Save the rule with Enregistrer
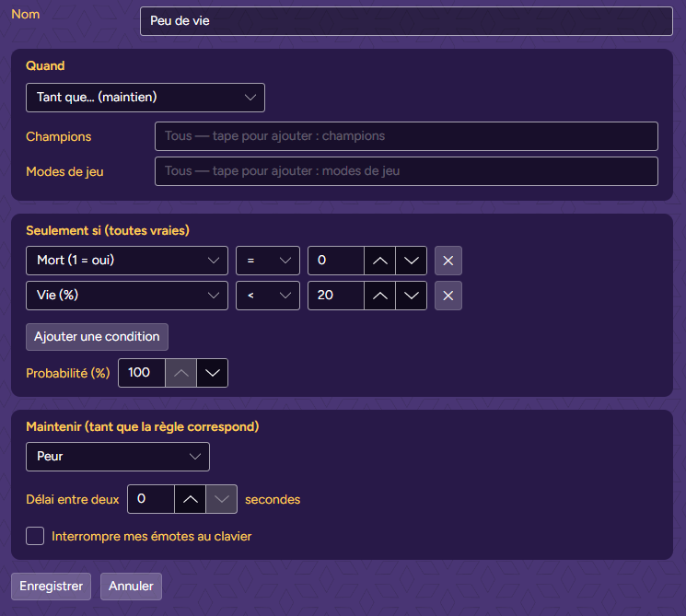 (52, 587)
